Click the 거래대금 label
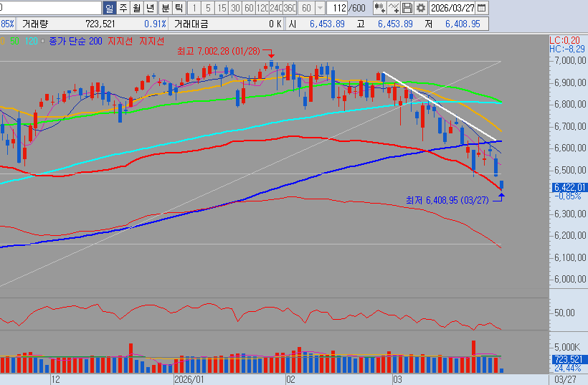 click(x=191, y=24)
